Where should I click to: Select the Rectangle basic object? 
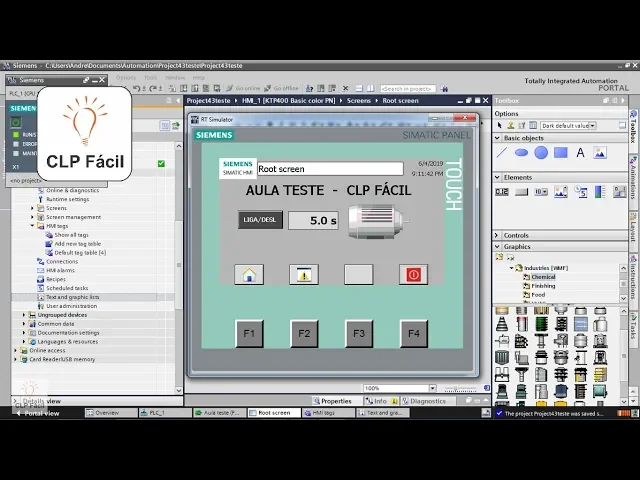tap(560, 153)
